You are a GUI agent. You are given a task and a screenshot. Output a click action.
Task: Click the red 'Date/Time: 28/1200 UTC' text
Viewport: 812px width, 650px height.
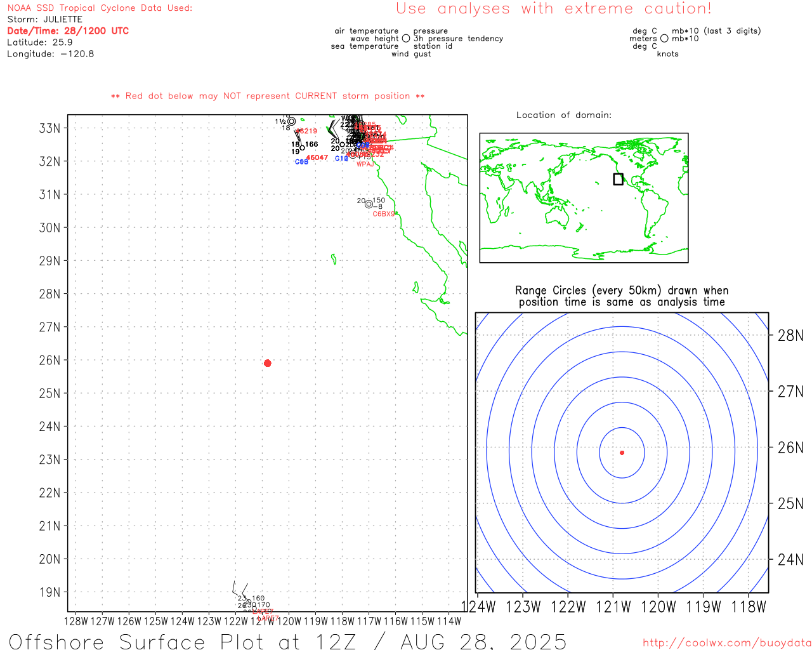coord(68,30)
